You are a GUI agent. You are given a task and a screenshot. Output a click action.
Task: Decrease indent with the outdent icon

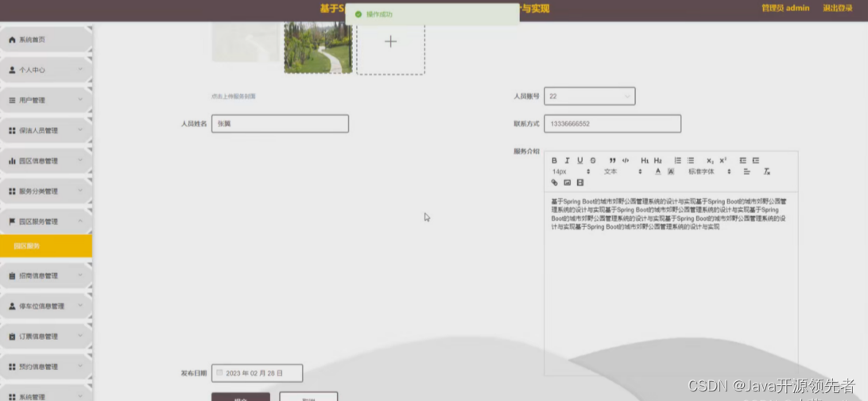743,160
